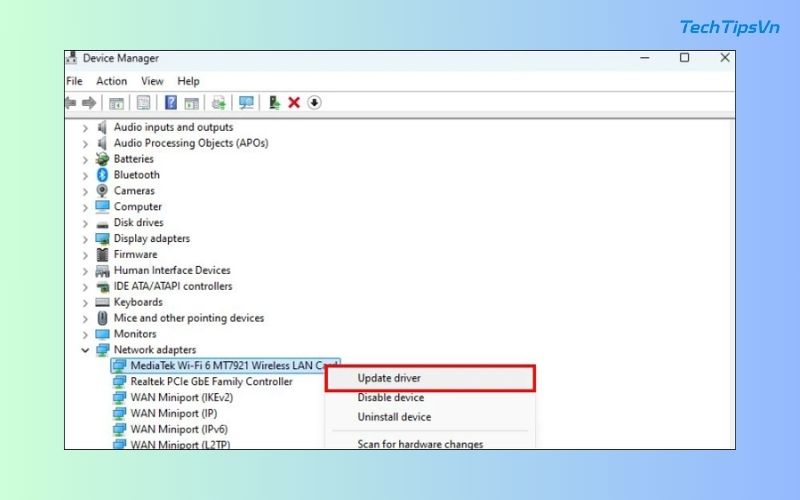Click the Realtek PCIe GbE adapter icon
The height and width of the screenshot is (500, 800).
coord(119,382)
